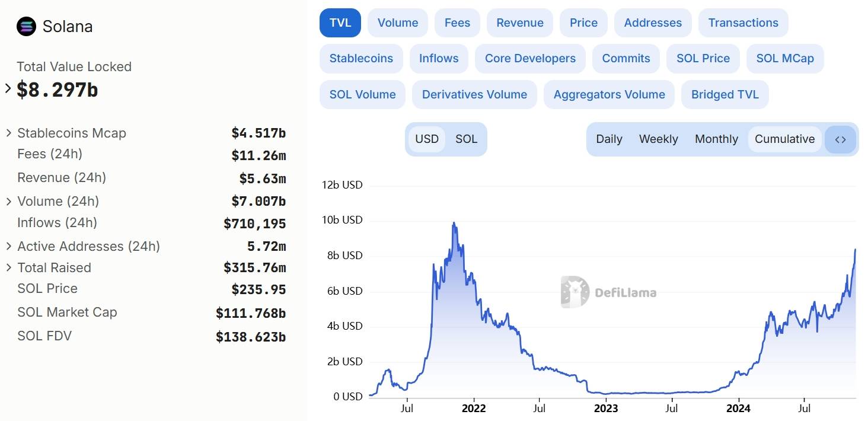Click the embed chart code icon
This screenshot has width=868, height=421.
(x=840, y=139)
